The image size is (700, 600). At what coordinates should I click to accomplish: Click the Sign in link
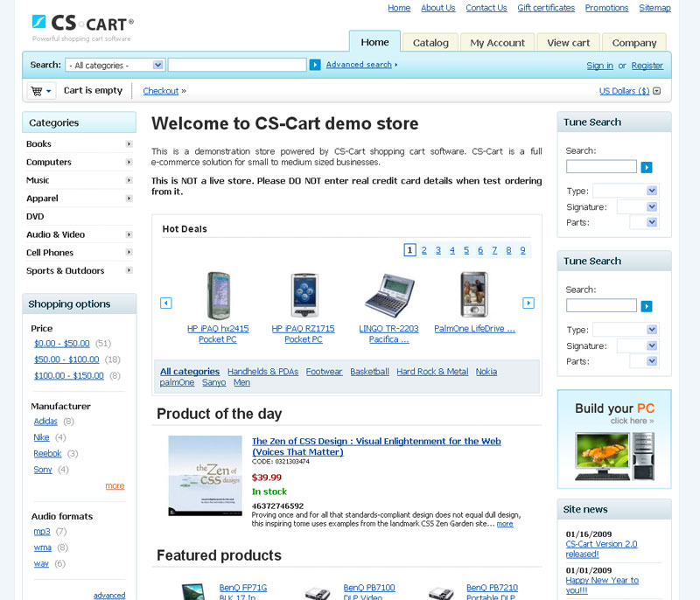pos(599,66)
